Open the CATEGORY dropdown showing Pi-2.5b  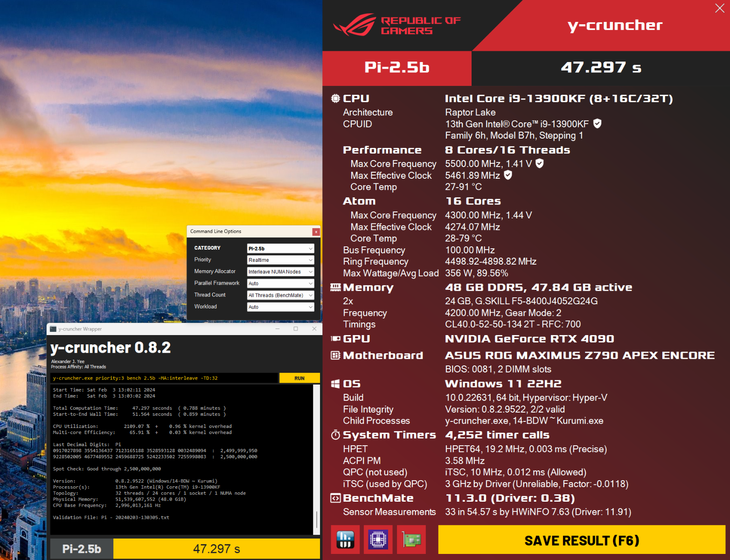[280, 249]
